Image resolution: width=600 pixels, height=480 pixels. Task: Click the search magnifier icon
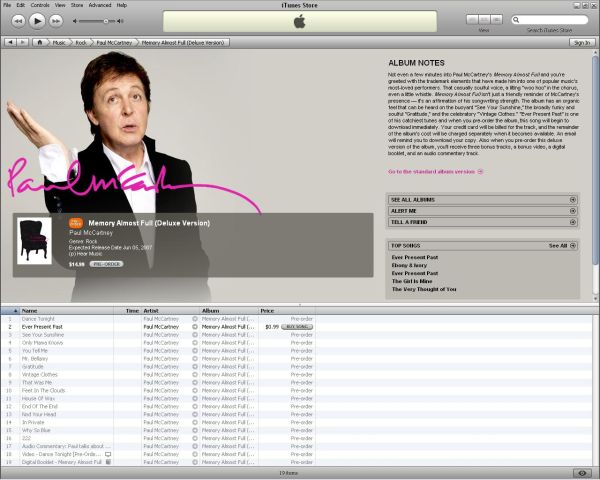(516, 20)
